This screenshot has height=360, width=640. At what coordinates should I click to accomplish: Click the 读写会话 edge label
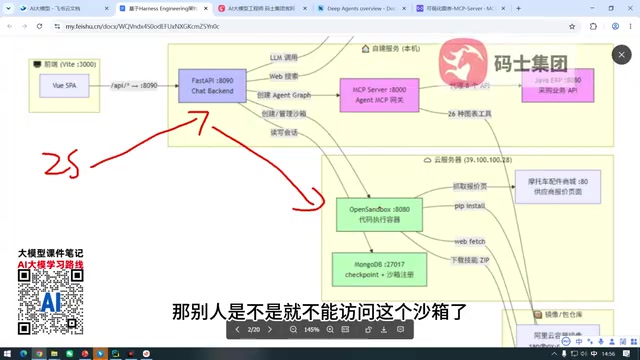click(x=284, y=133)
